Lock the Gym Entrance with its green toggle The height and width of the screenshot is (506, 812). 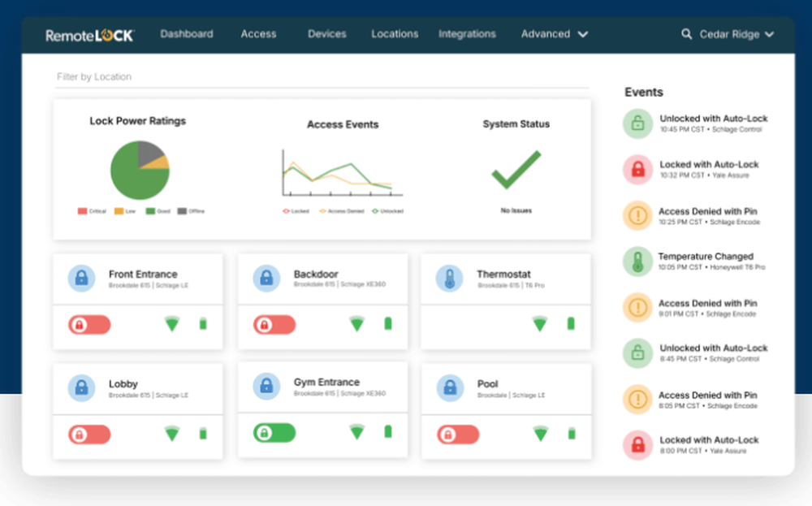pos(274,434)
